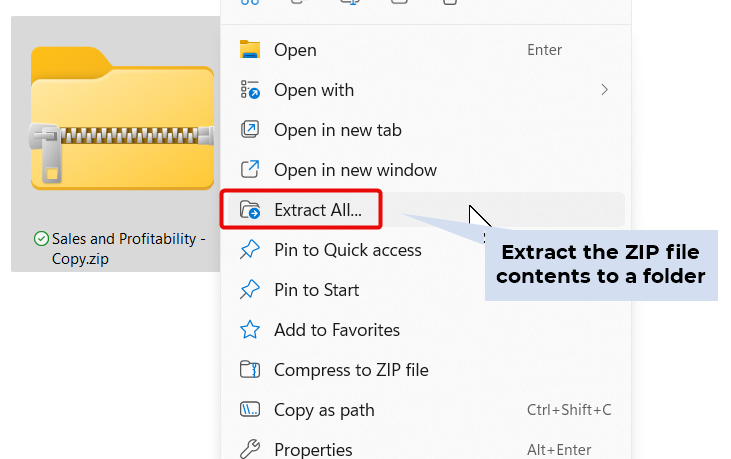Click the Open in new window arrow icon
This screenshot has height=459, width=731.
point(250,170)
